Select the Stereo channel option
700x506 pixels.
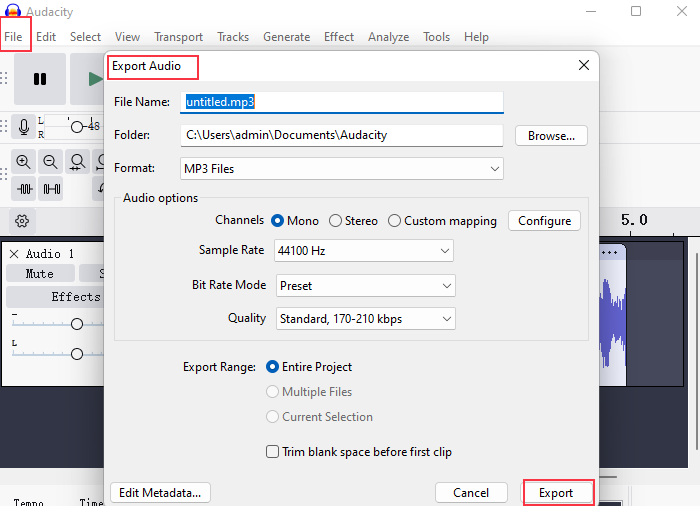point(353,221)
